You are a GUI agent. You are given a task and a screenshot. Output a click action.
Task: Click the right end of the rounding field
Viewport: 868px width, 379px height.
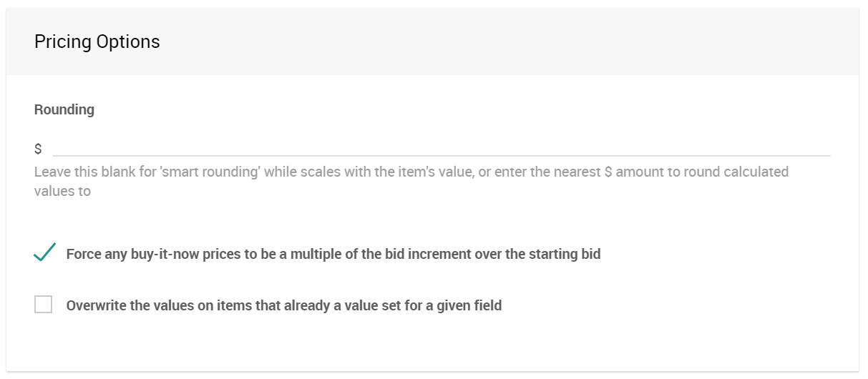click(x=816, y=148)
